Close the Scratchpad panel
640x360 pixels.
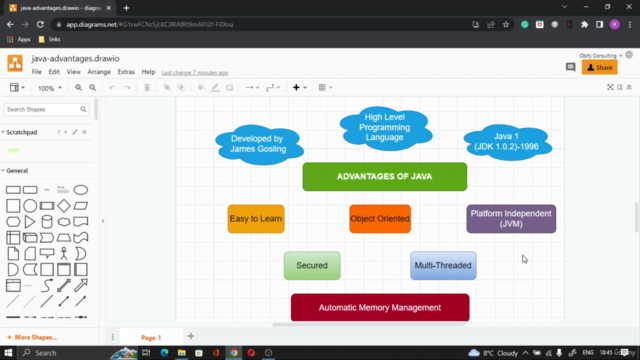pos(84,132)
